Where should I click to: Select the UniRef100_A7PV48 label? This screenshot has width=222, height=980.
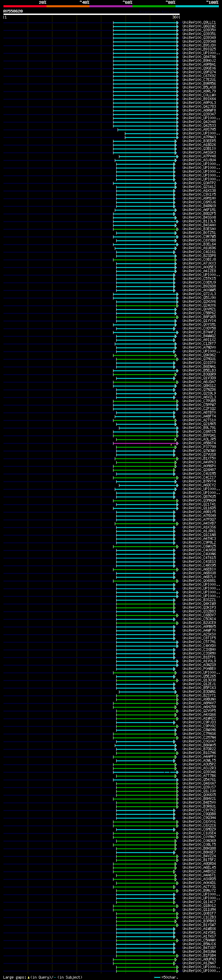(x=199, y=156)
